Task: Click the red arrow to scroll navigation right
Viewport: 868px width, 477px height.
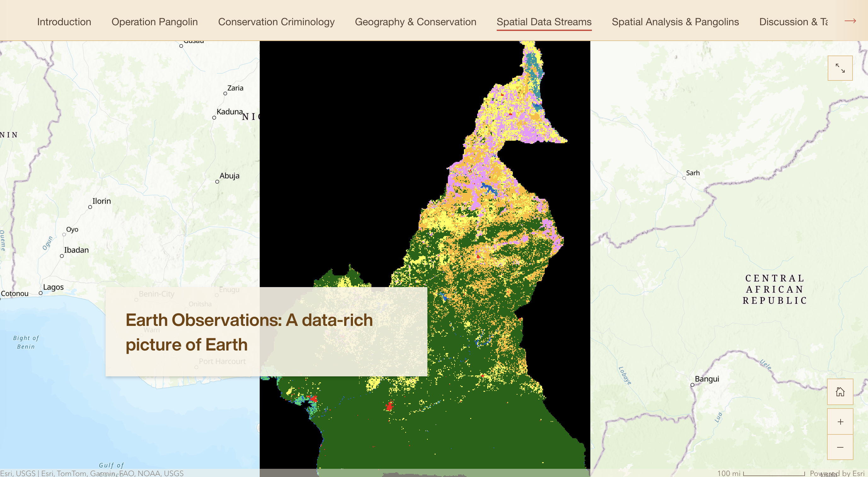Action: 850,21
